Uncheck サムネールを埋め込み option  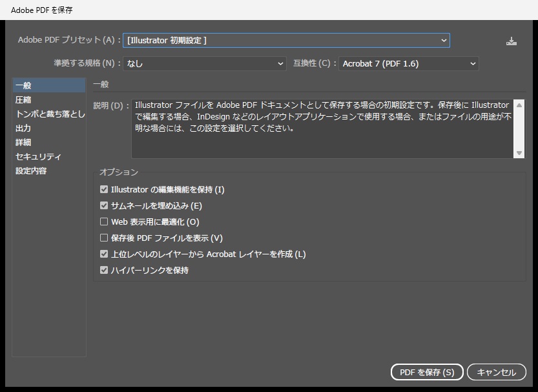pyautogui.click(x=103, y=205)
